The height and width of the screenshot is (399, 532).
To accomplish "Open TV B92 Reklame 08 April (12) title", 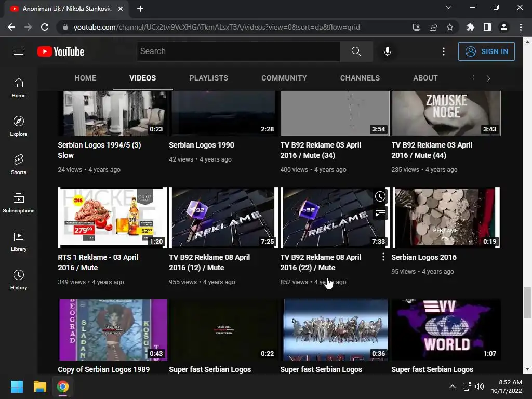I will point(209,262).
